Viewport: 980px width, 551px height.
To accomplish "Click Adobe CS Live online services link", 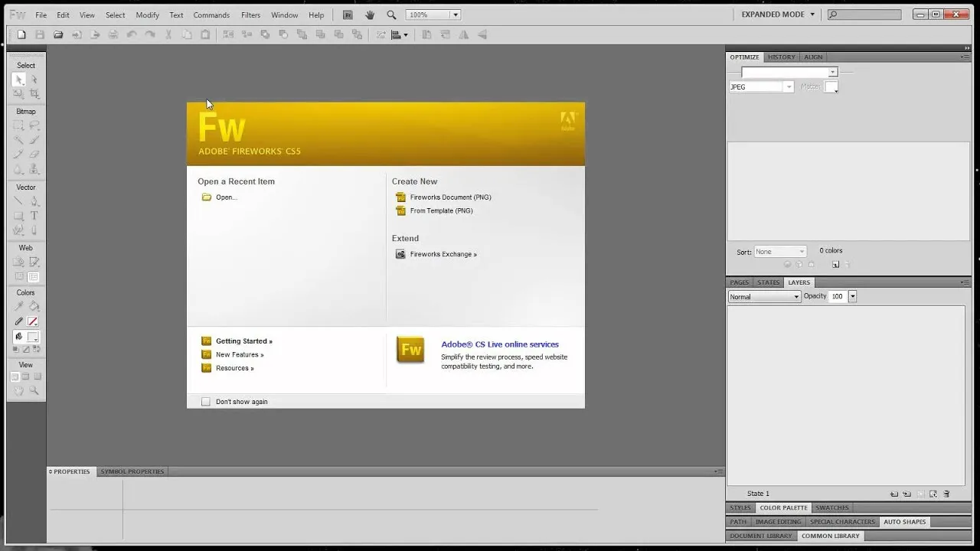I will pos(500,344).
